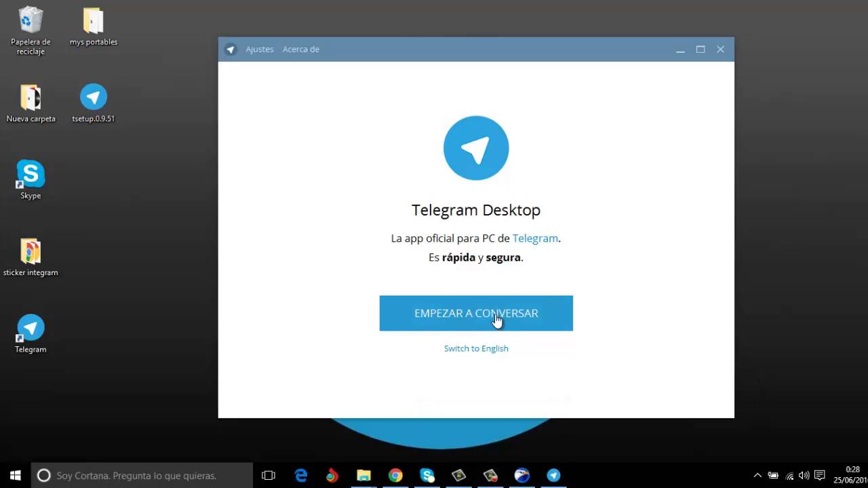Image resolution: width=868 pixels, height=488 pixels.
Task: Switch to Telegram in the taskbar
Action: pos(554,475)
